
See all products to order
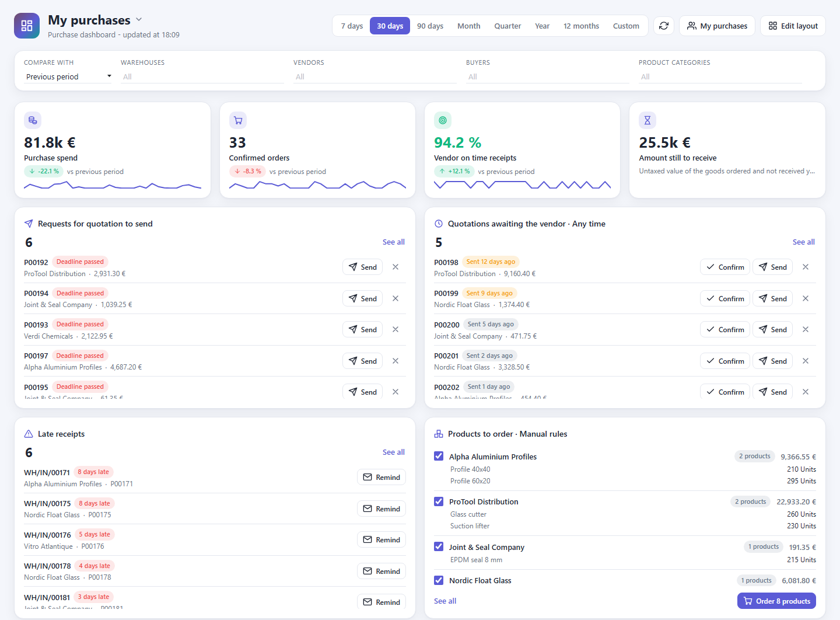click(445, 601)
